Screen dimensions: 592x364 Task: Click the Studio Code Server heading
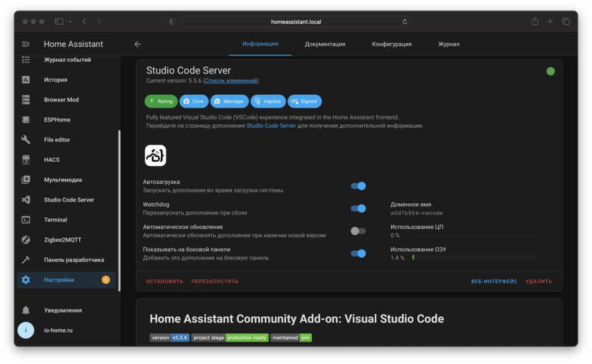point(188,70)
